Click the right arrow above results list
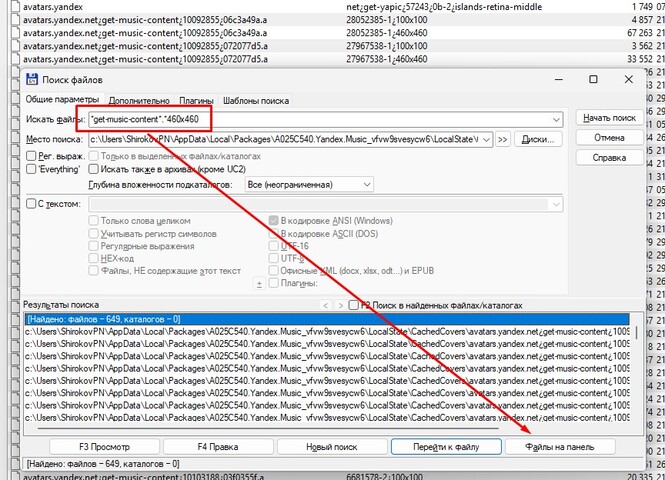 pyautogui.click(x=338, y=304)
